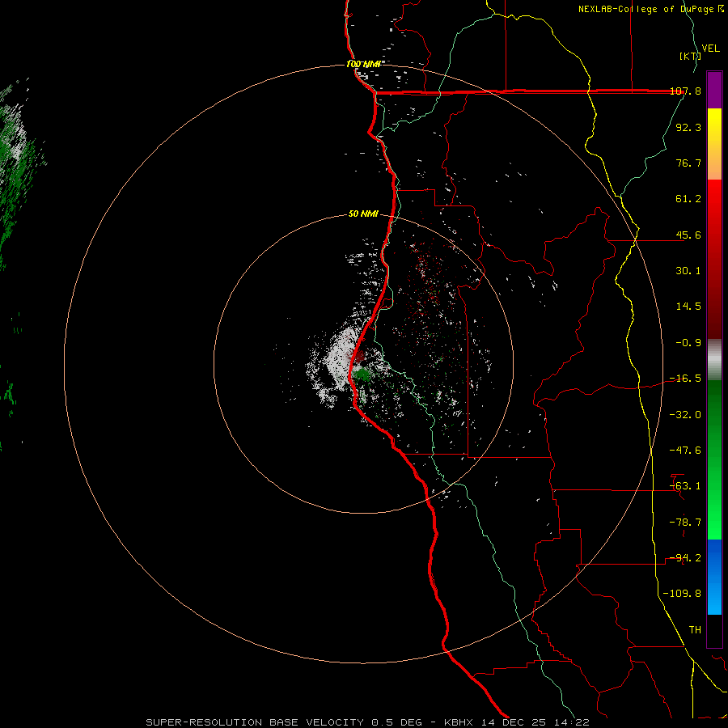Select the -32.0 legend value
This screenshot has width=728, height=728.
(685, 415)
